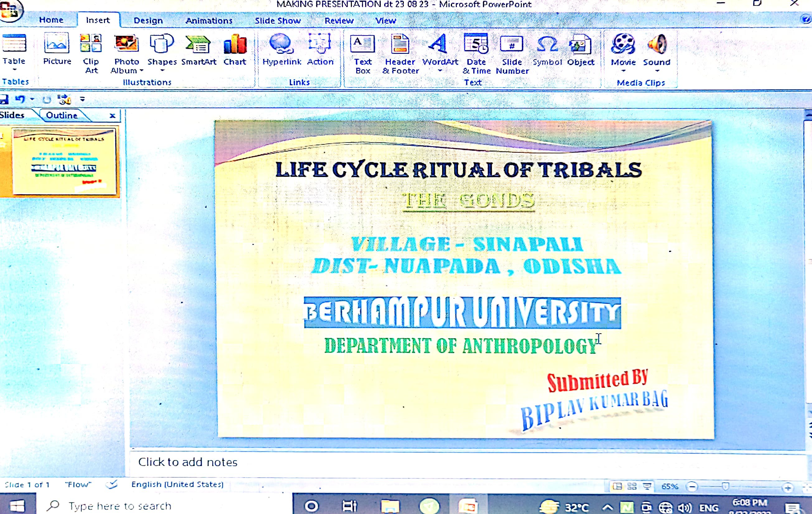This screenshot has height=514, width=812.
Task: Switch to Slide Sorter view
Action: [632, 486]
